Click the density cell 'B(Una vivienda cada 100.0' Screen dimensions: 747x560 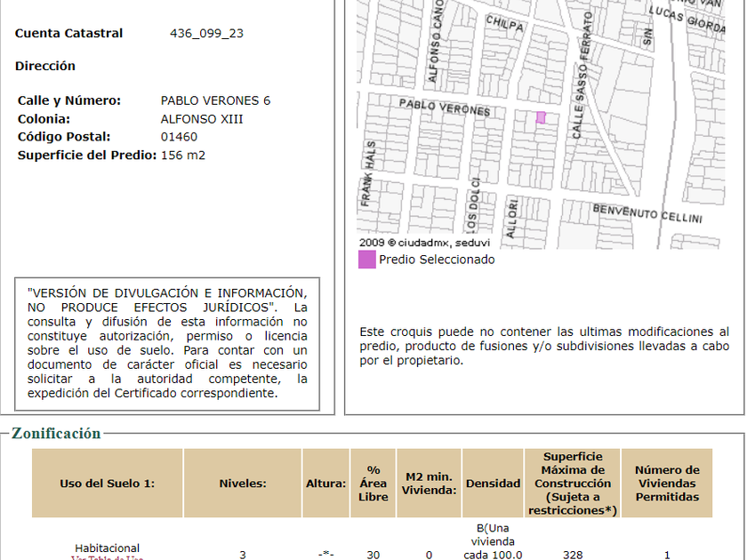(493, 542)
